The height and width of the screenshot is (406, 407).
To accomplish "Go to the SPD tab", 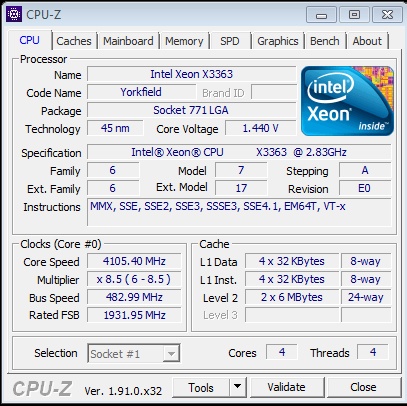I will [230, 41].
